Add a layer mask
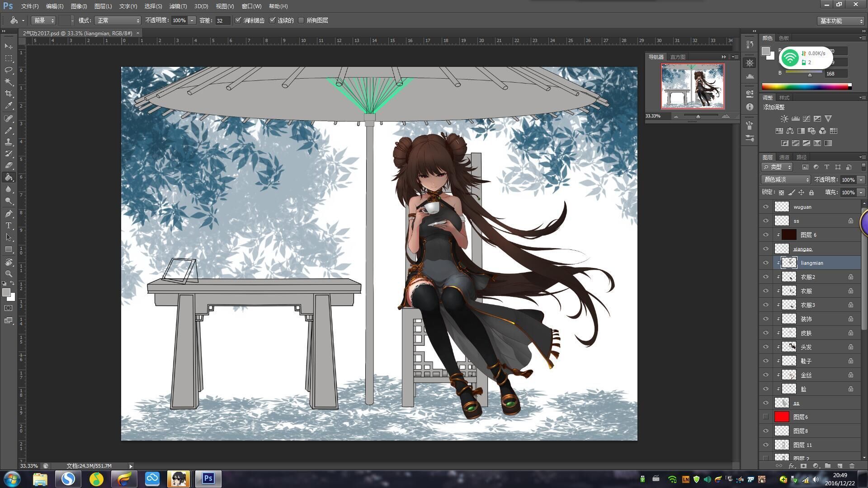 803,466
